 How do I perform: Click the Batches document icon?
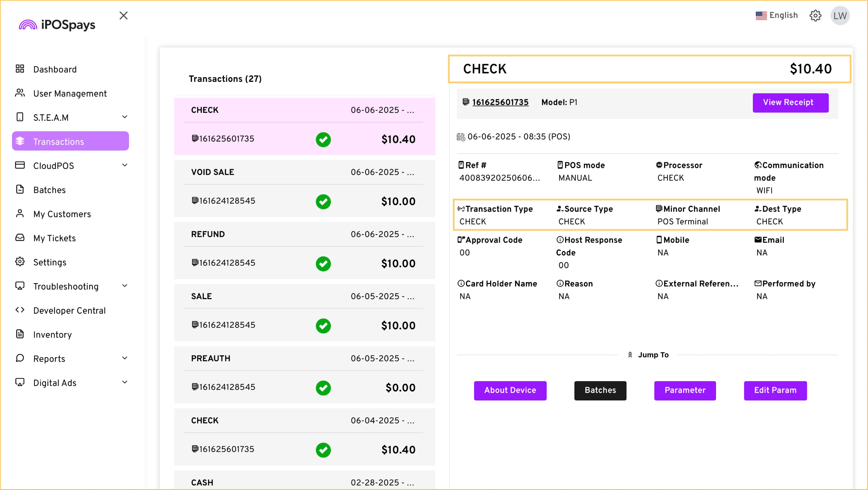point(20,189)
